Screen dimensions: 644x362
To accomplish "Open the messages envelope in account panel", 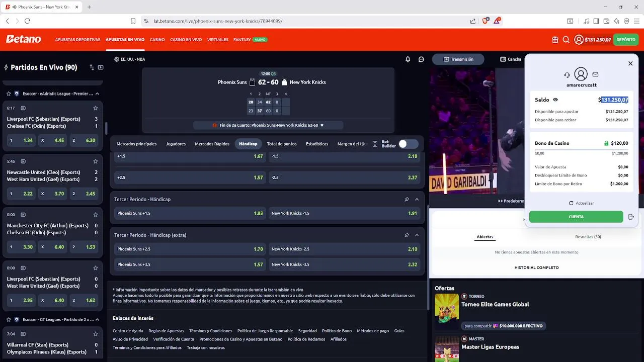I will click(595, 74).
